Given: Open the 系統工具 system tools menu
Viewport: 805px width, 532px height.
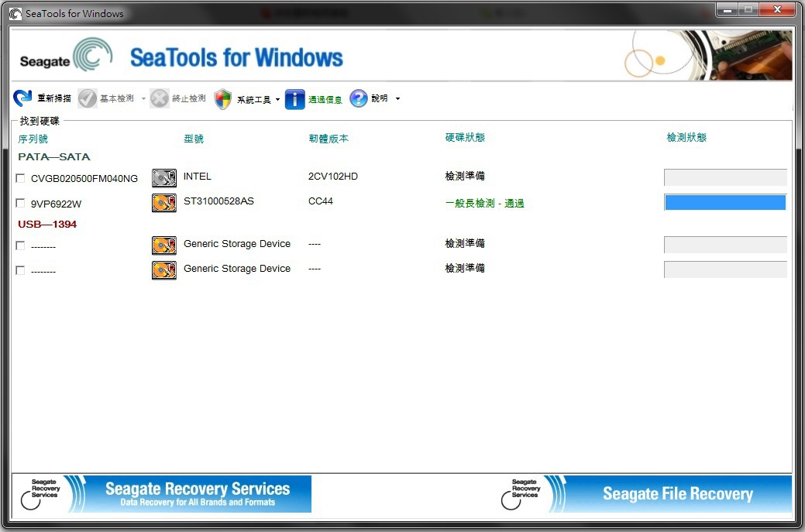Looking at the screenshot, I should point(253,100).
